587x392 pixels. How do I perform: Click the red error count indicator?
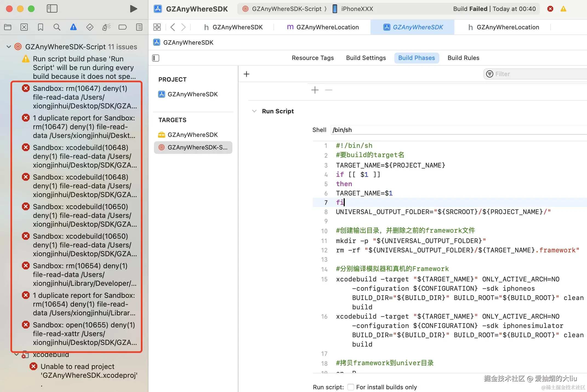point(550,9)
